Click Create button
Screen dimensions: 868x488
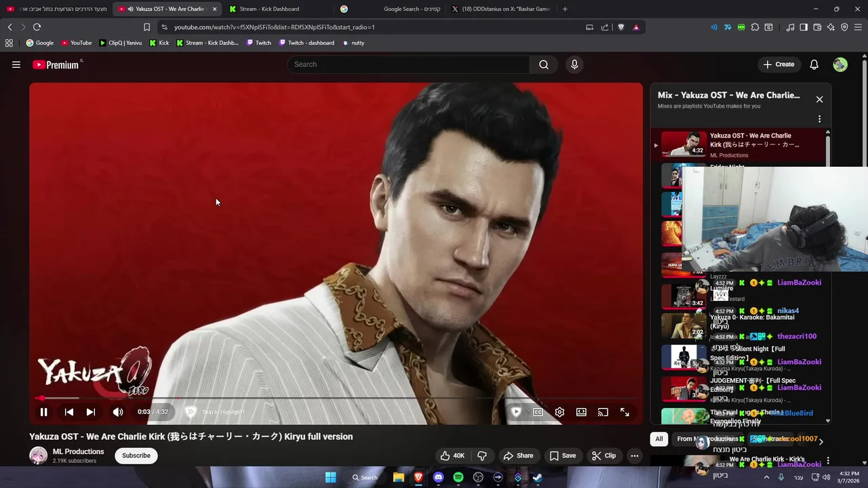[778, 64]
